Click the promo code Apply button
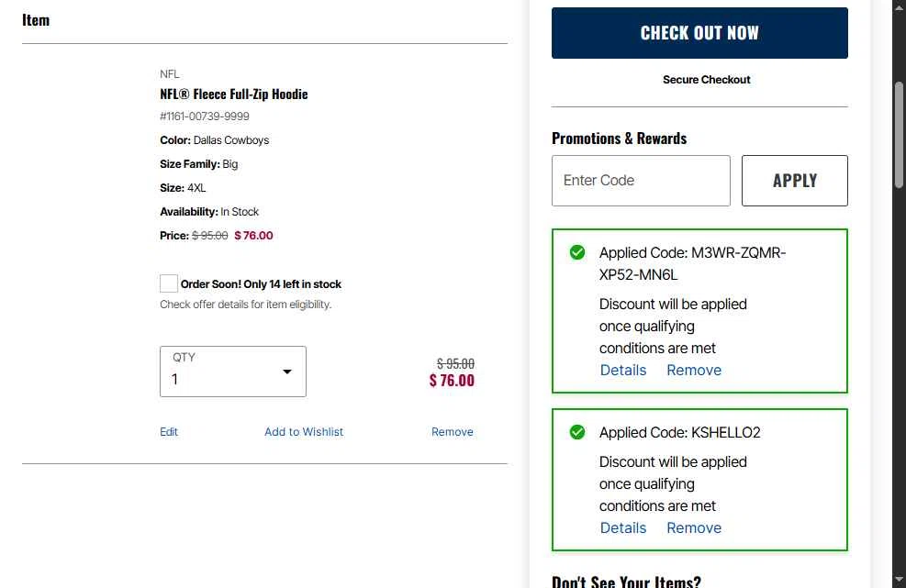Image resolution: width=906 pixels, height=588 pixels. [794, 181]
